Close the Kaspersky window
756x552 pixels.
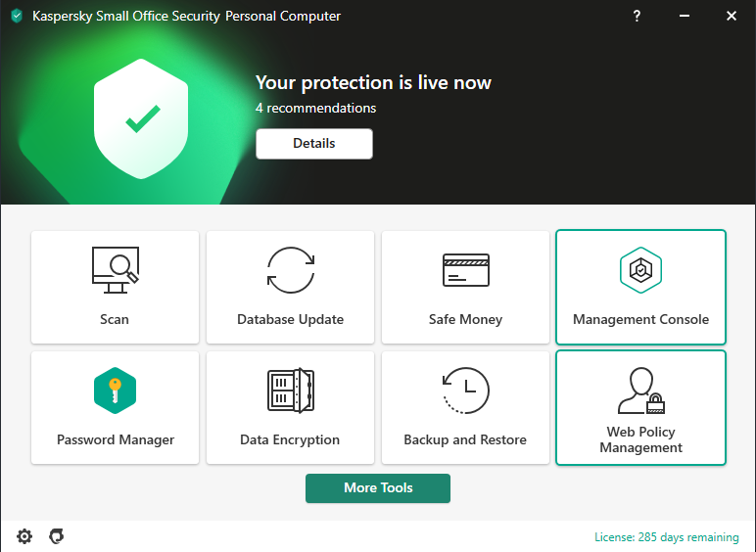731,17
